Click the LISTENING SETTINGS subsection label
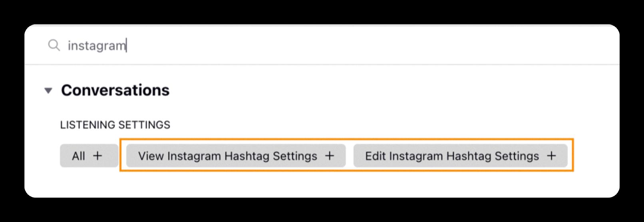Screen dimensions: 644x222 click(x=115, y=125)
